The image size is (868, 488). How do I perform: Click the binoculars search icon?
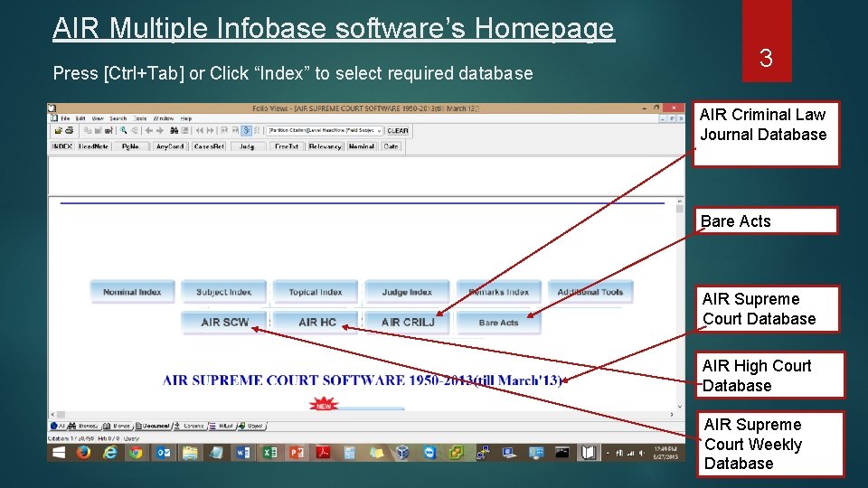tap(174, 130)
